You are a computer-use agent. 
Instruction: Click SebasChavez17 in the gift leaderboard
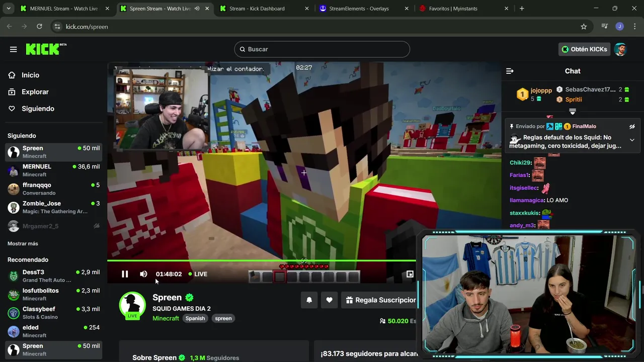[590, 89]
